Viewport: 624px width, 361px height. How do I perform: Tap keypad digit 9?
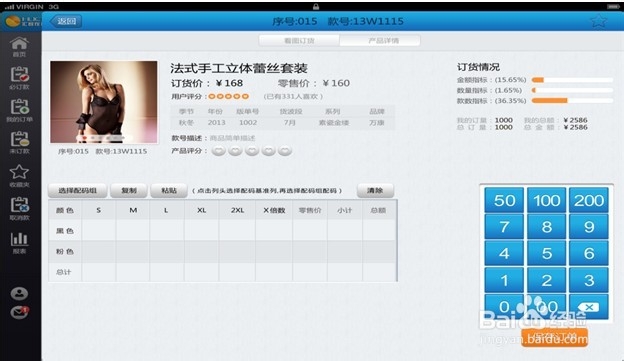(589, 227)
